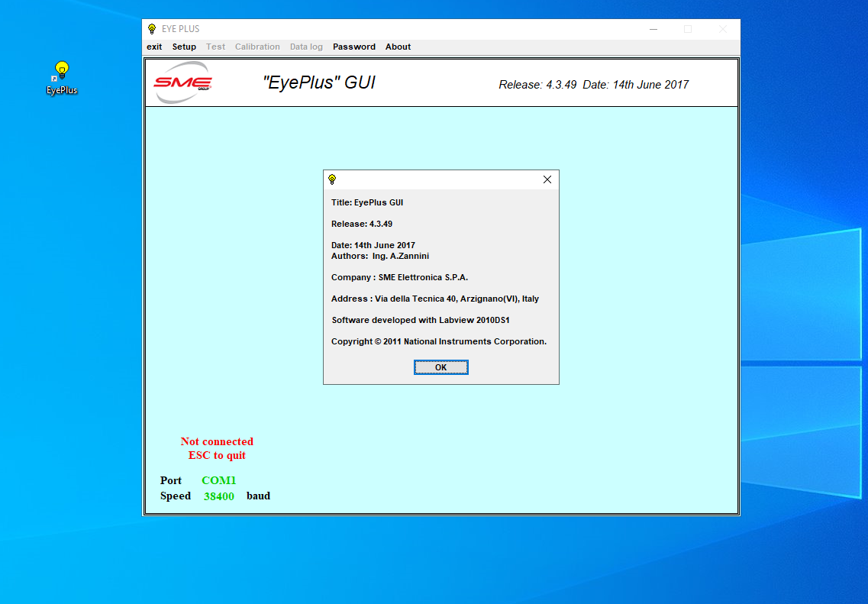
Task: Select the exit menu item
Action: [x=154, y=47]
